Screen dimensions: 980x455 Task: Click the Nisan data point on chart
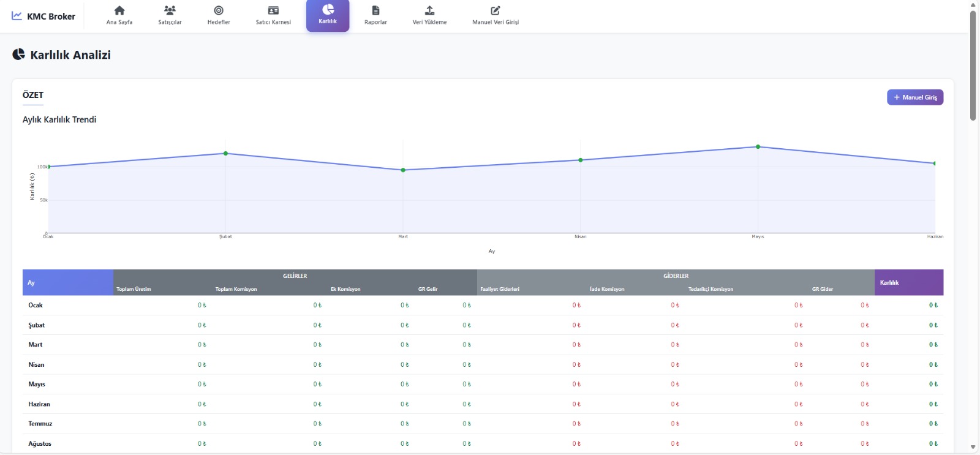point(581,160)
